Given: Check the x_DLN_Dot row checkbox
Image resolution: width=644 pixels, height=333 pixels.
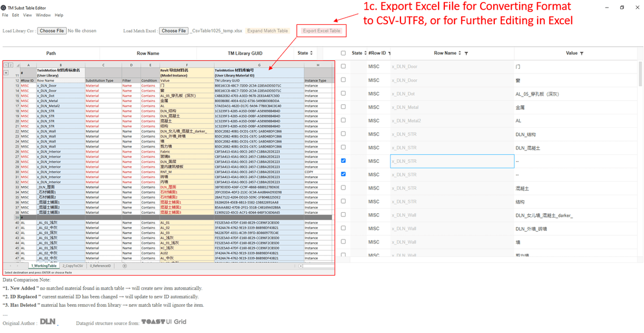Looking at the screenshot, I should tap(343, 93).
